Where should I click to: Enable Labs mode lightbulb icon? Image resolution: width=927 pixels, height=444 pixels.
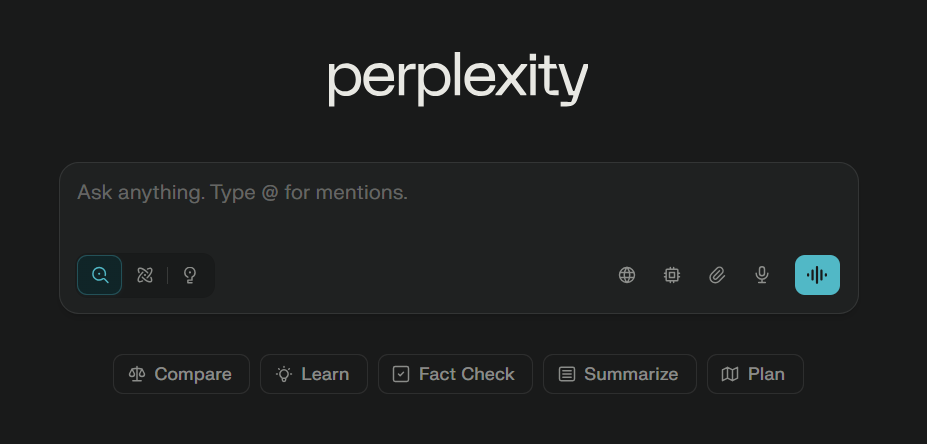click(190, 275)
